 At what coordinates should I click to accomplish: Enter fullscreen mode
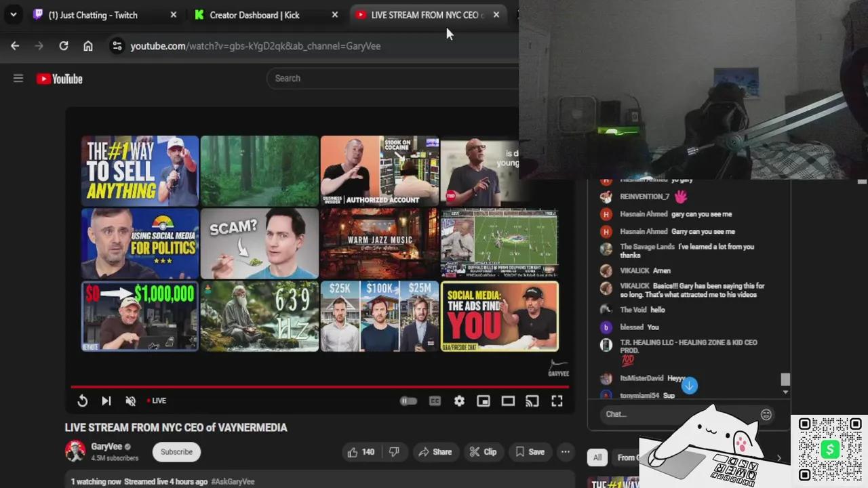tap(557, 401)
